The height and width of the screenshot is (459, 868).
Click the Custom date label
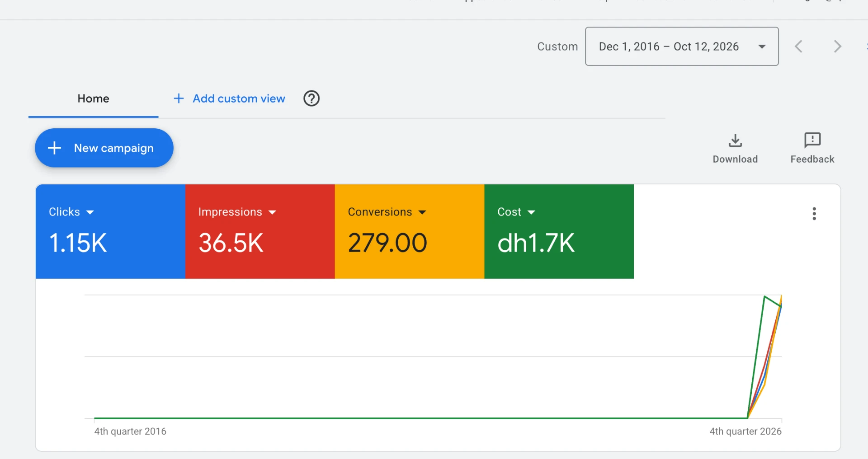pyautogui.click(x=557, y=47)
